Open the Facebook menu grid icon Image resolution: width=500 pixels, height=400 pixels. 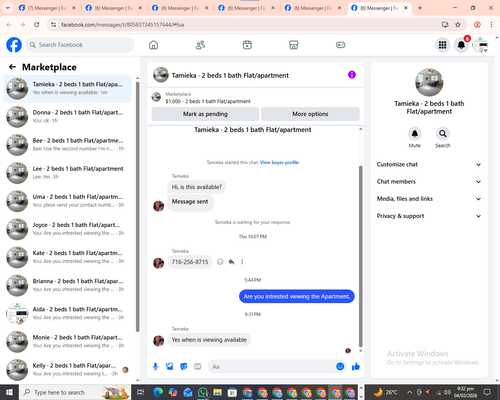[442, 45]
